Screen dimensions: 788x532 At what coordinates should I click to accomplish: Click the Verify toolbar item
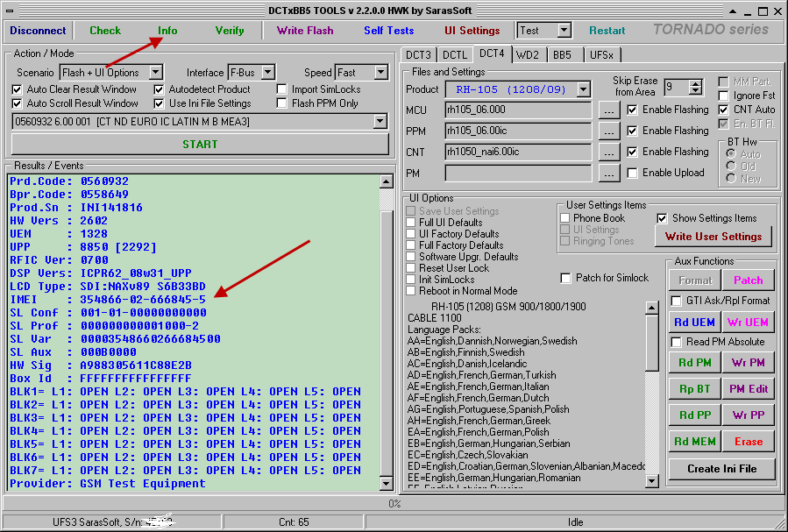click(x=230, y=31)
